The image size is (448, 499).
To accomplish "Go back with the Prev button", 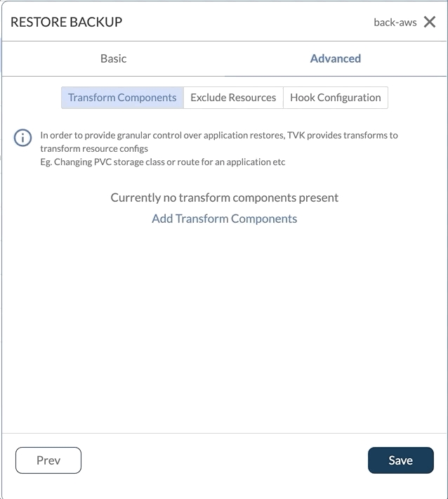I will (x=48, y=460).
